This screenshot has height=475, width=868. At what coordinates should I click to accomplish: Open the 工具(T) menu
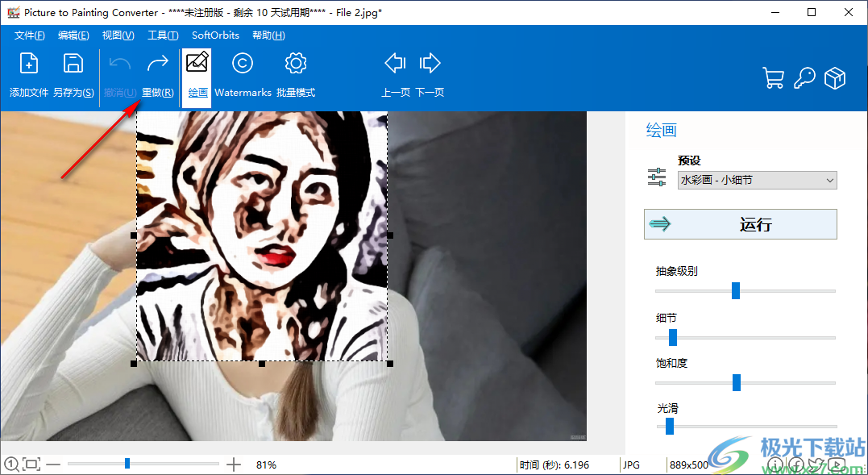tap(163, 35)
